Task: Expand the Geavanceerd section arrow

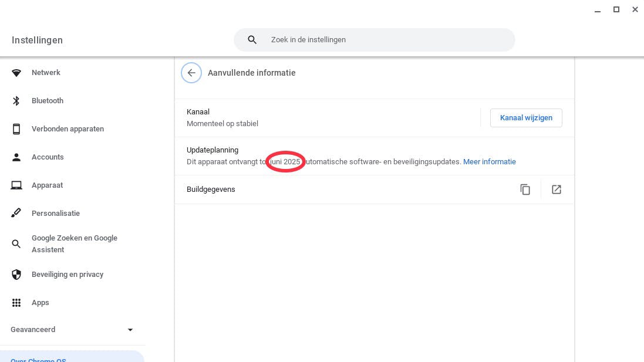Action: click(x=130, y=330)
